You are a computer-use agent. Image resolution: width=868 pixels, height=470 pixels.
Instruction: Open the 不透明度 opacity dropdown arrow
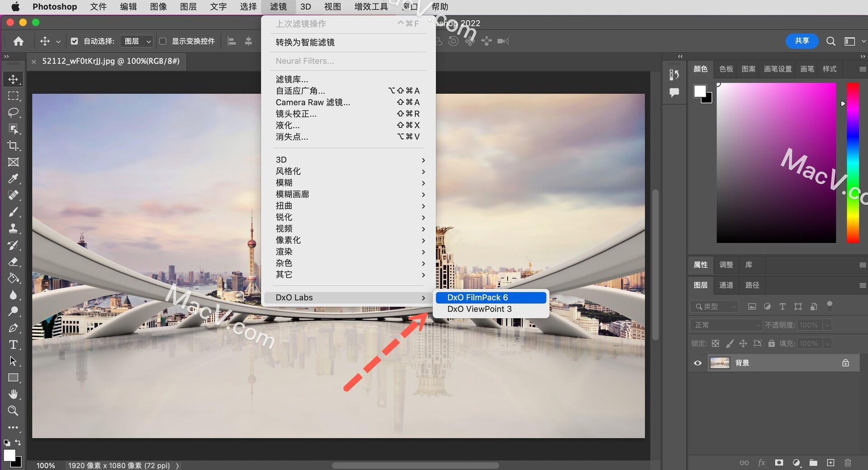827,325
